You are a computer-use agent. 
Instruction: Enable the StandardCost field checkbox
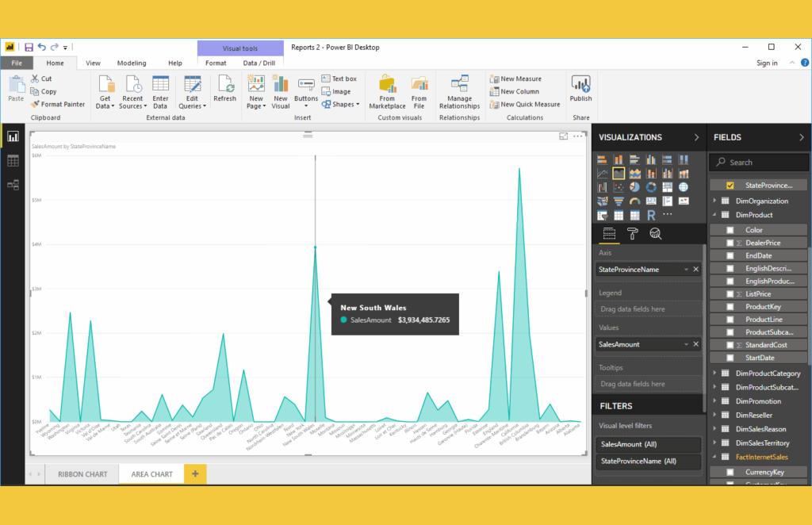(x=730, y=345)
